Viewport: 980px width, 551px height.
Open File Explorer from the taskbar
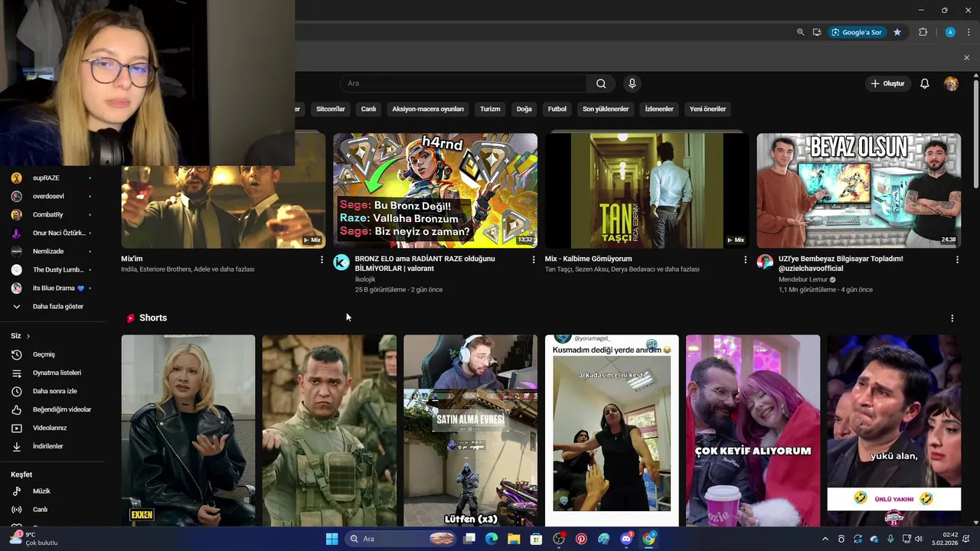click(x=514, y=539)
